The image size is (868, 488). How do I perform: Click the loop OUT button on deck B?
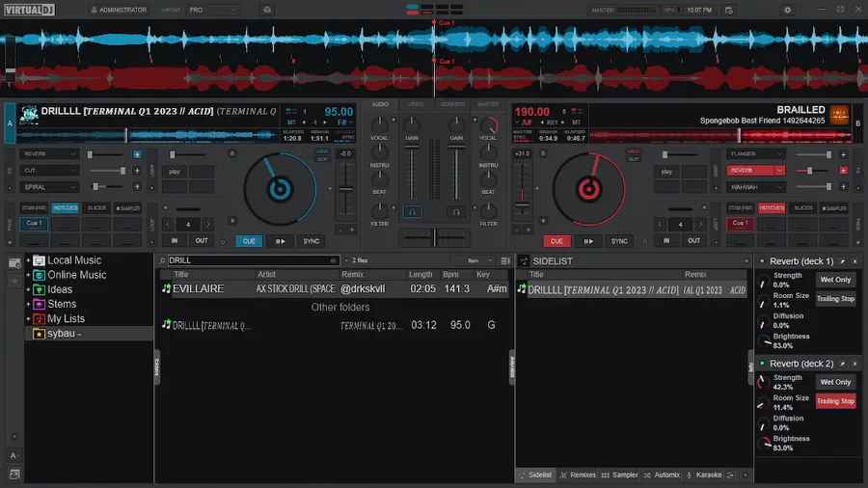(693, 241)
